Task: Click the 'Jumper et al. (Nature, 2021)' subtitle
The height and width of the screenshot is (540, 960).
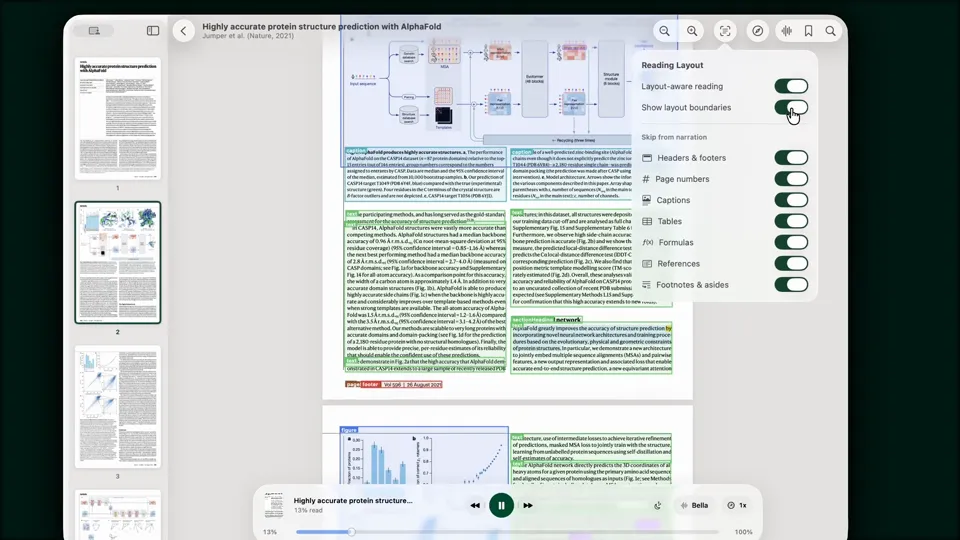Action: coord(248,36)
